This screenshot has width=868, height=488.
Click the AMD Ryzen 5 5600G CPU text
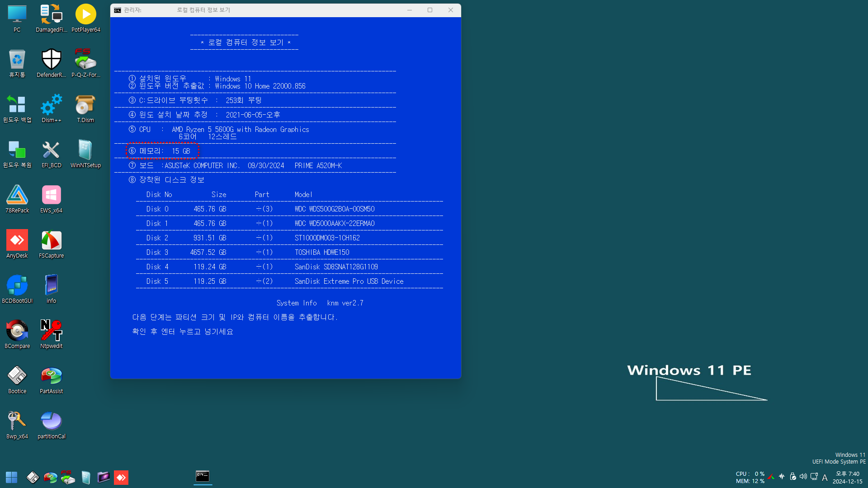click(241, 130)
